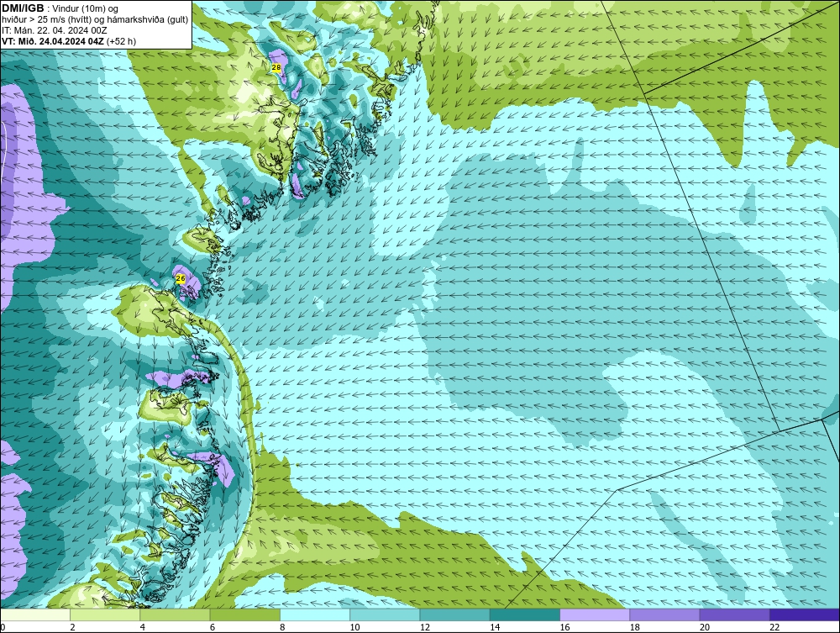The width and height of the screenshot is (840, 633).
Task: Click the light cyan 8–10 m/s legend swatch
Action: point(315,615)
